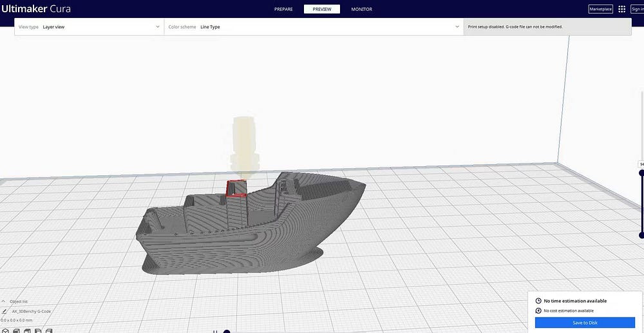The height and width of the screenshot is (333, 644).
Task: Click the lower handle of layer slider
Action: tap(641, 235)
